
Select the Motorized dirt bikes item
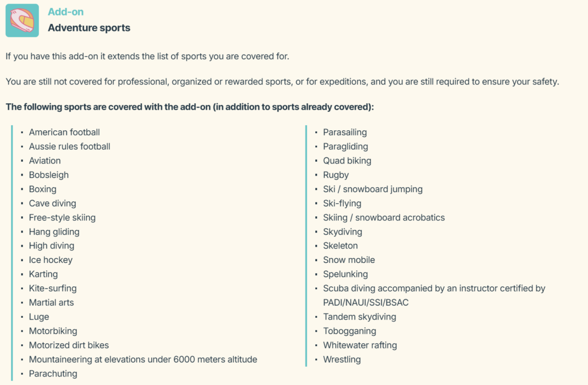(69, 345)
